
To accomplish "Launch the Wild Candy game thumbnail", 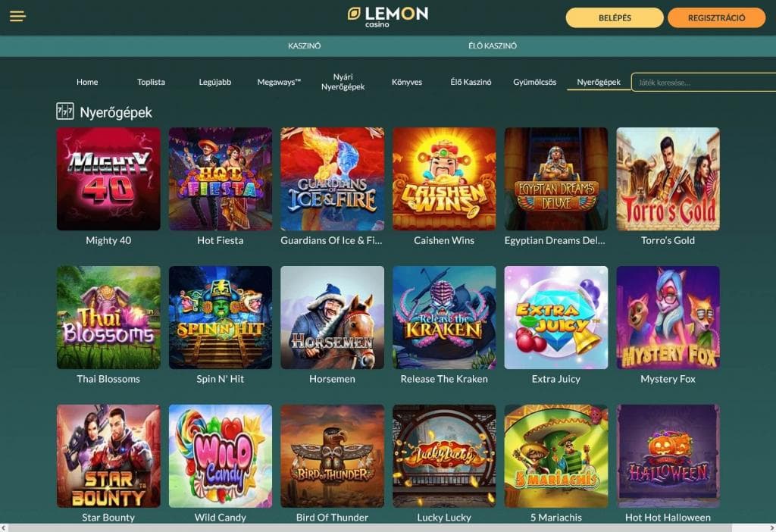I will pos(221,456).
